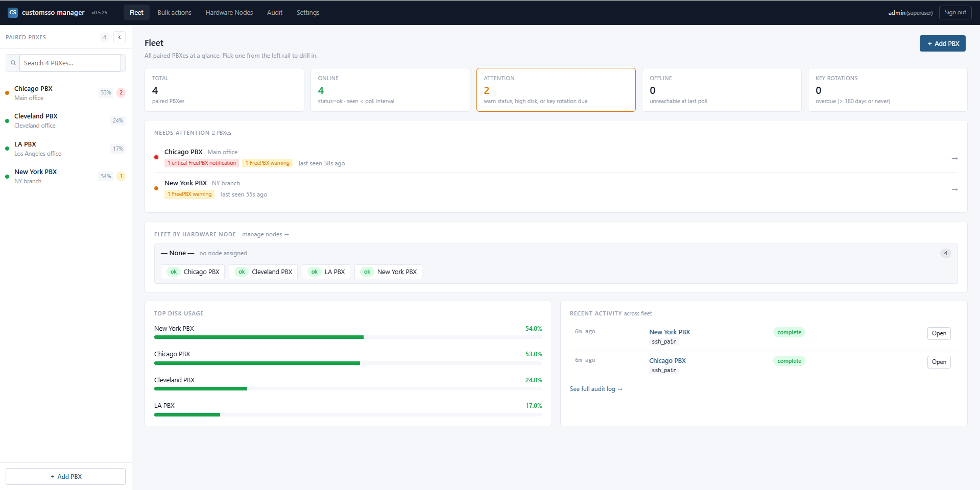Click complete status badge for Chicago PBX

(789, 361)
